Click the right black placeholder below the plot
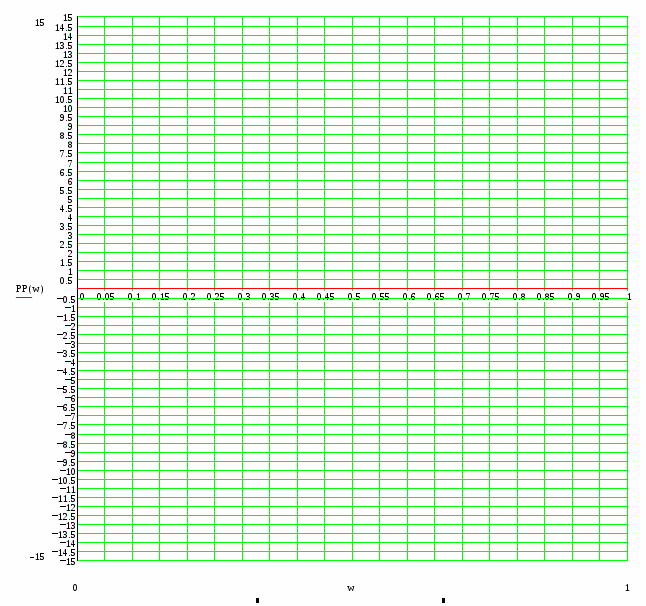Screen dimensions: 646x606 (x=443, y=600)
